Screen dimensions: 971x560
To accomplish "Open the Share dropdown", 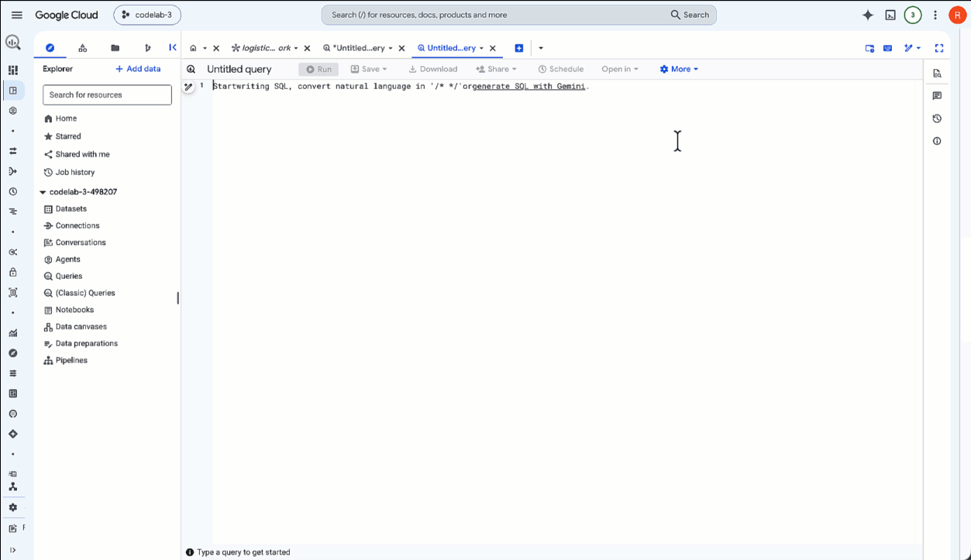I will pos(496,69).
